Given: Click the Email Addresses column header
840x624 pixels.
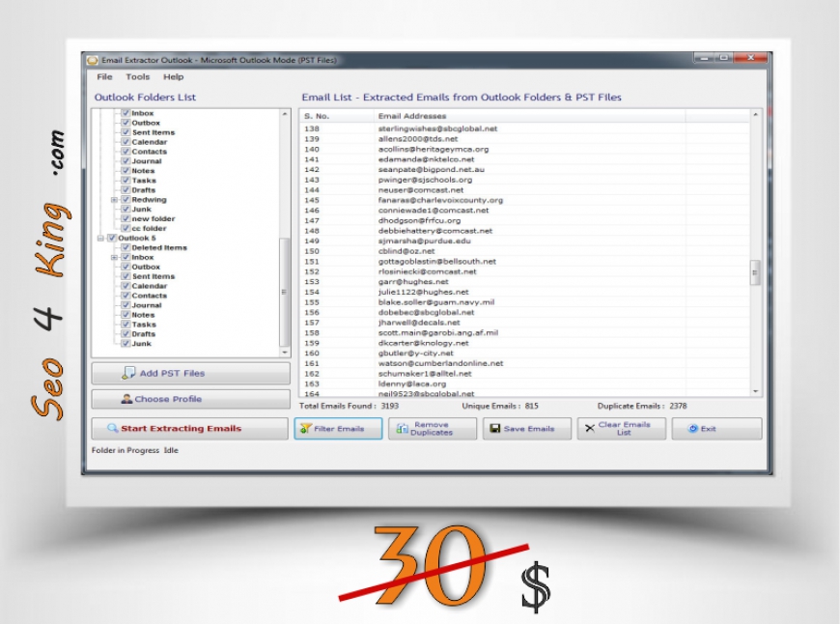Looking at the screenshot, I should click(x=529, y=116).
